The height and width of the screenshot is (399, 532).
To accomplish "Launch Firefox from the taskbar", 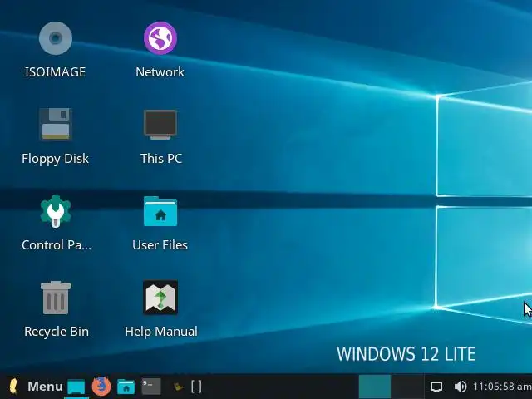I will 101,386.
